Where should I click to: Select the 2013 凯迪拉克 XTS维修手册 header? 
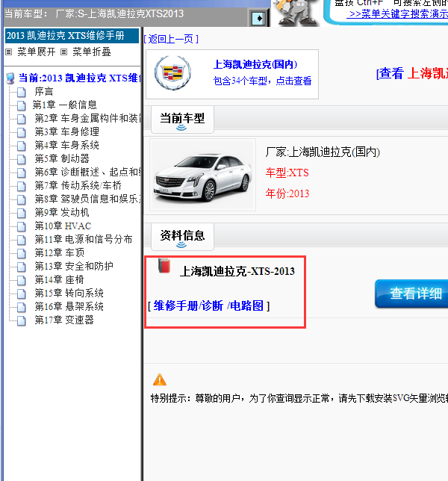click(72, 36)
